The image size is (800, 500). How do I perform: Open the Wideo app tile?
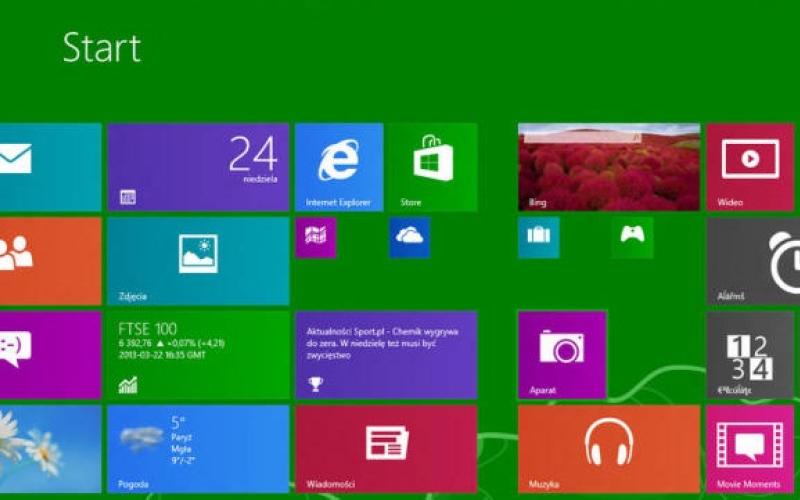(x=750, y=167)
